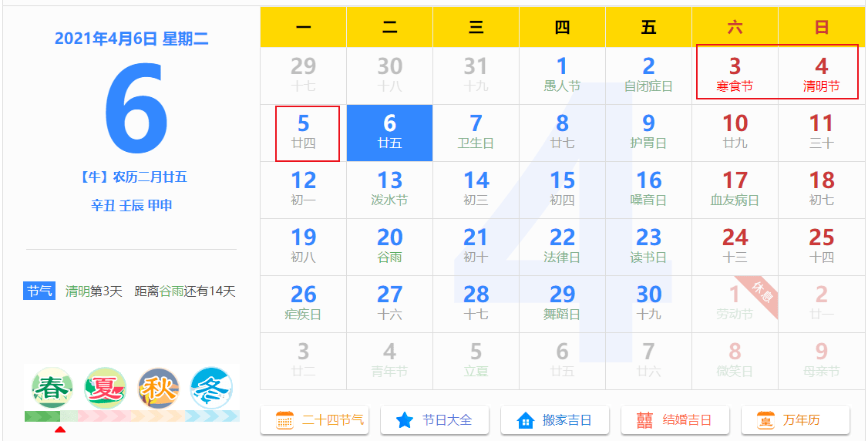Click the 节气 blue label tag
This screenshot has height=441, width=868.
point(39,291)
